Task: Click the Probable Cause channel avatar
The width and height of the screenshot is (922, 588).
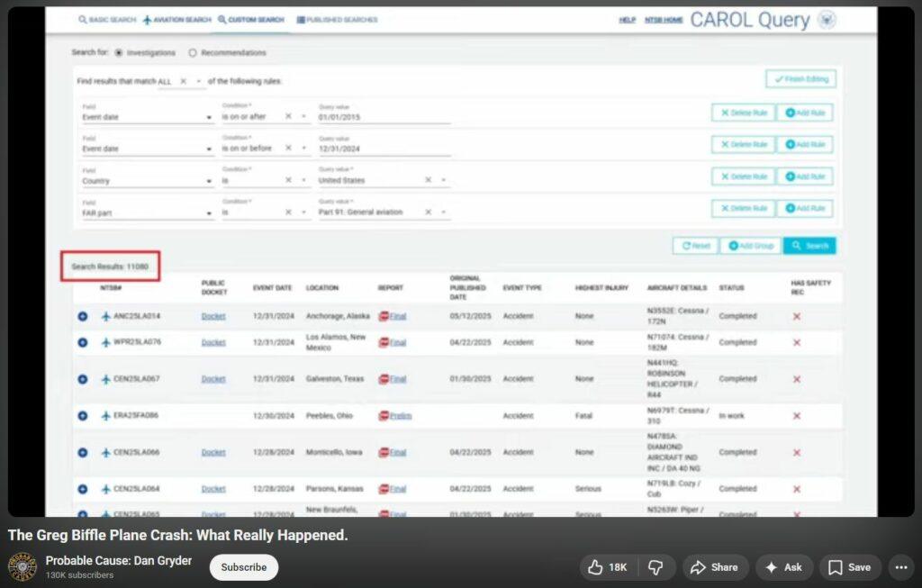Action: tap(23, 567)
